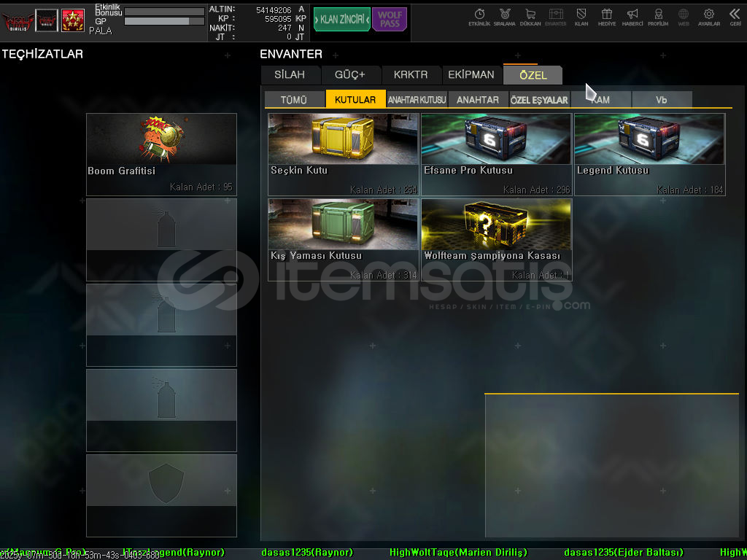Click the empty shield equipment slot
Viewport: 747px width, 560px height.
161,495
